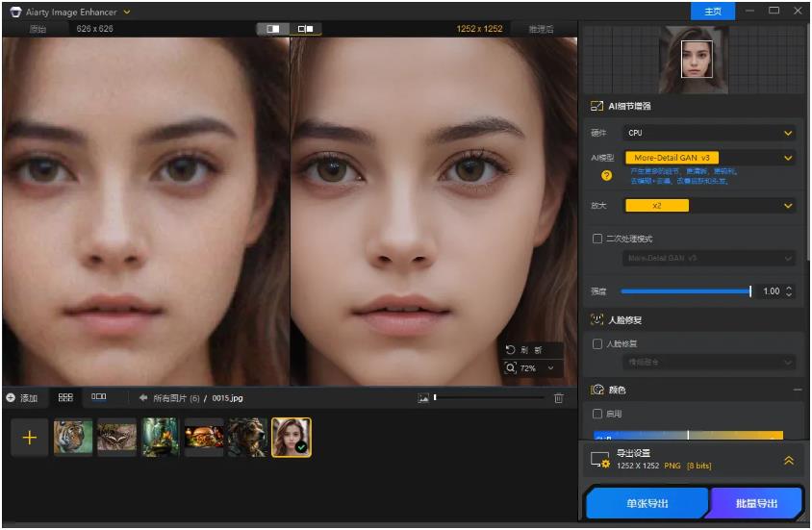Image resolution: width=812 pixels, height=530 pixels.
Task: Click the 颜色 palette section icon
Action: (x=597, y=390)
